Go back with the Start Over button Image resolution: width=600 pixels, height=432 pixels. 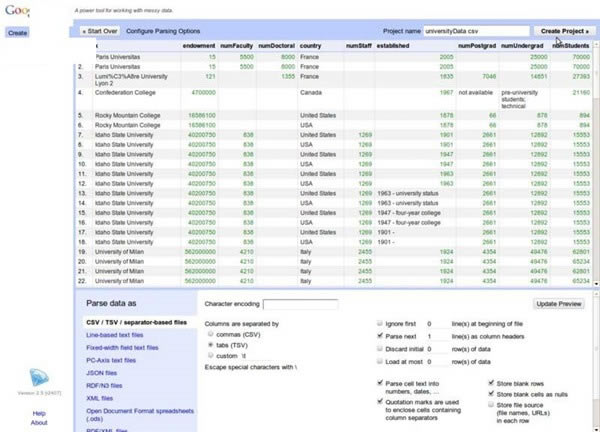click(100, 31)
